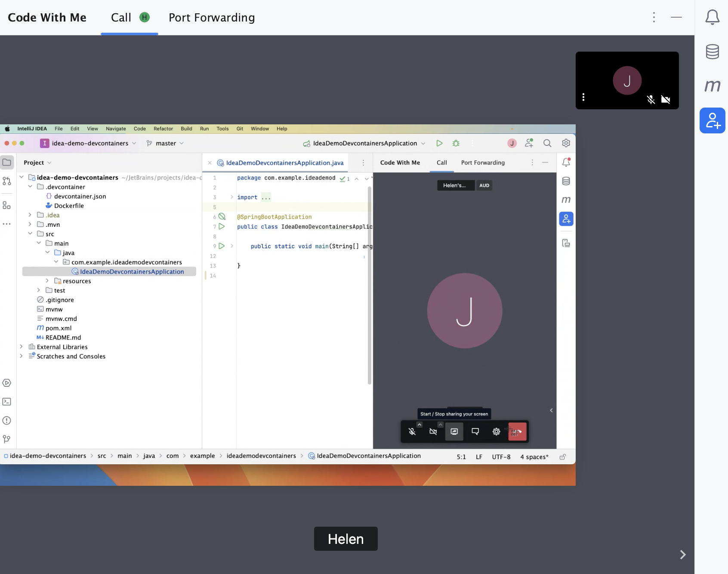Click the Helen name label
Screen dimensions: 728x574
345,539
